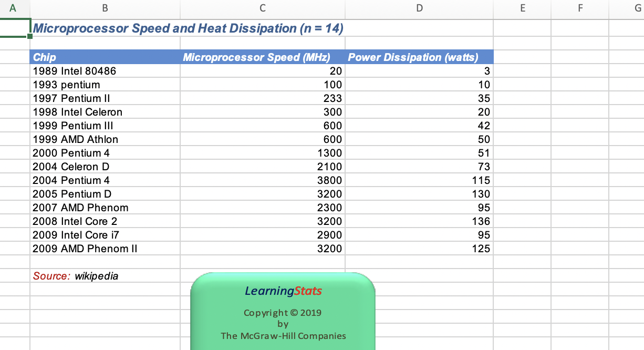Viewport: 644px width, 350px height.
Task: Select the speed value 3800 for 2004 Pentium 4
Action: [x=262, y=180]
